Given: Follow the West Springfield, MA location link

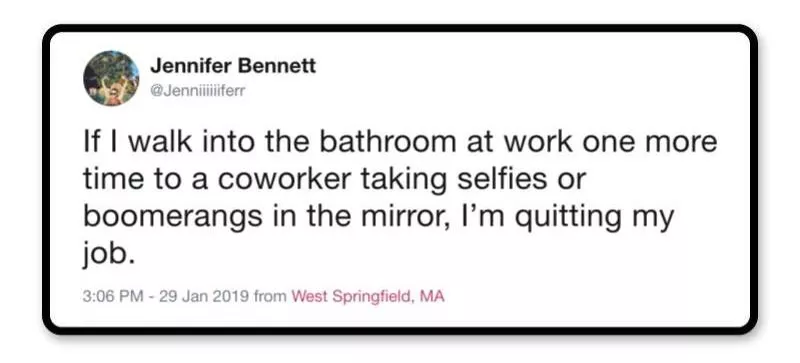Looking at the screenshot, I should click(367, 296).
